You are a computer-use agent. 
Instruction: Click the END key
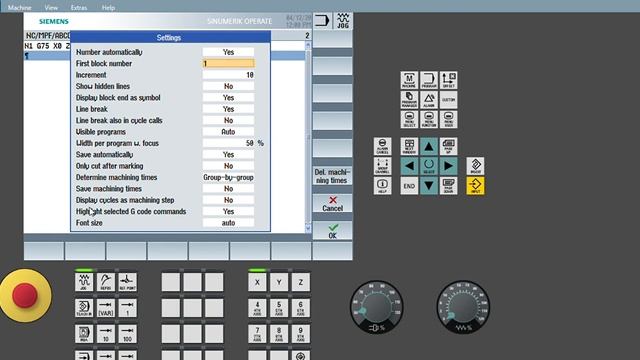click(409, 186)
